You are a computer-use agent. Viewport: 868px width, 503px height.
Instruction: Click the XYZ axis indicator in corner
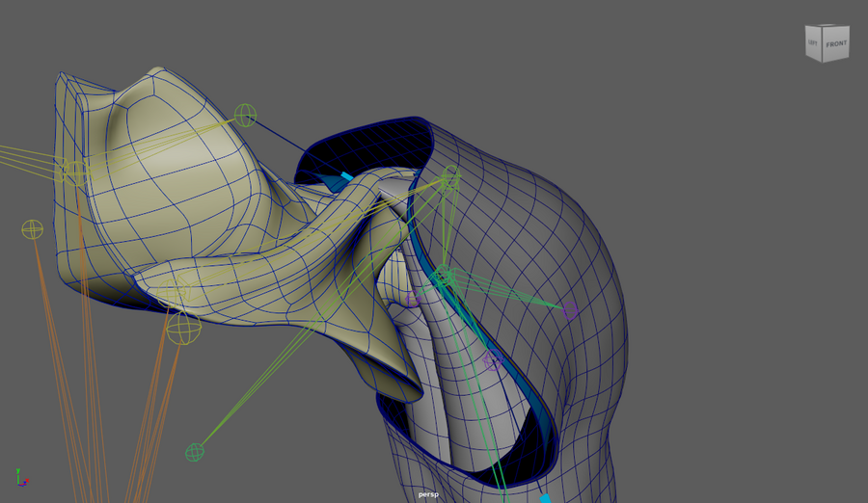21,477
